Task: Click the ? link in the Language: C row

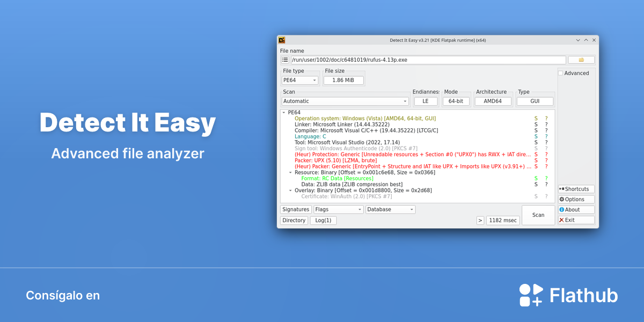Action: 546,136
